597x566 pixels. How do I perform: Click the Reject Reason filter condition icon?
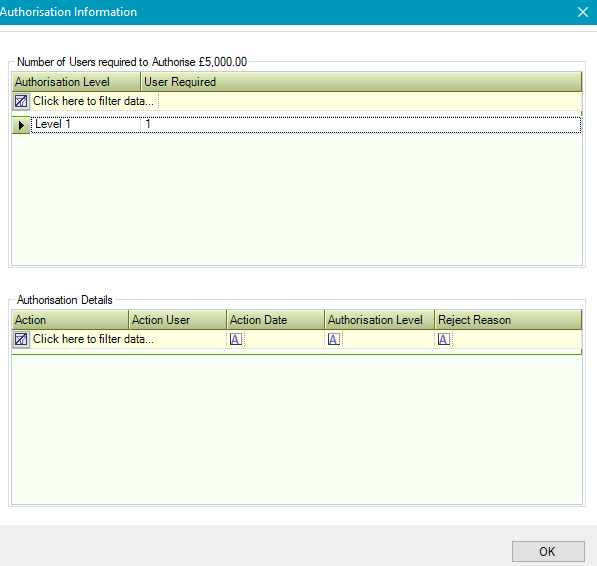click(x=444, y=339)
